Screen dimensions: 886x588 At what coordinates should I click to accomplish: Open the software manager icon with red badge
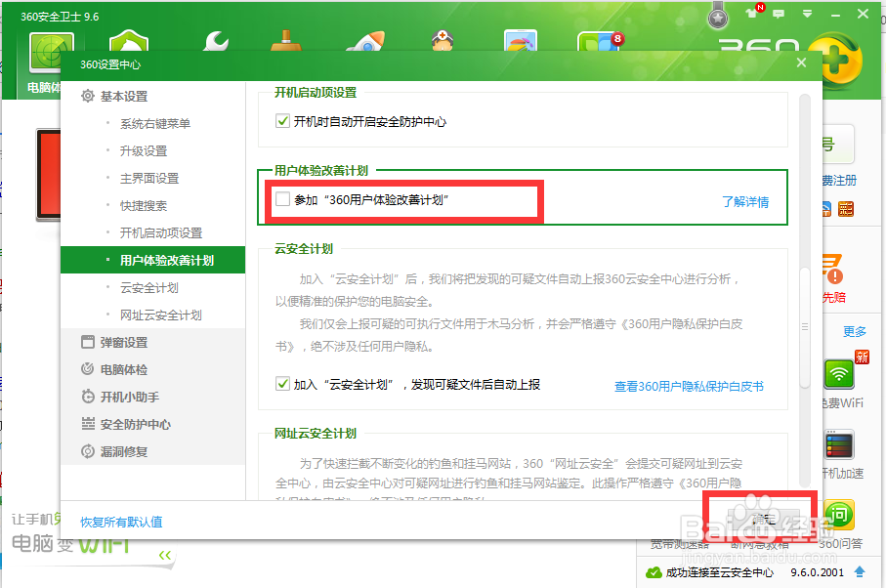(x=600, y=42)
